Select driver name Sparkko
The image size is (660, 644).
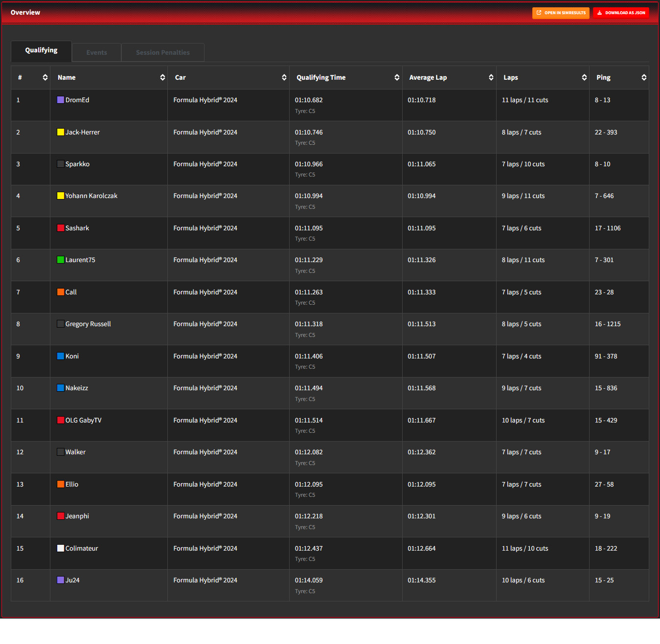(x=77, y=164)
